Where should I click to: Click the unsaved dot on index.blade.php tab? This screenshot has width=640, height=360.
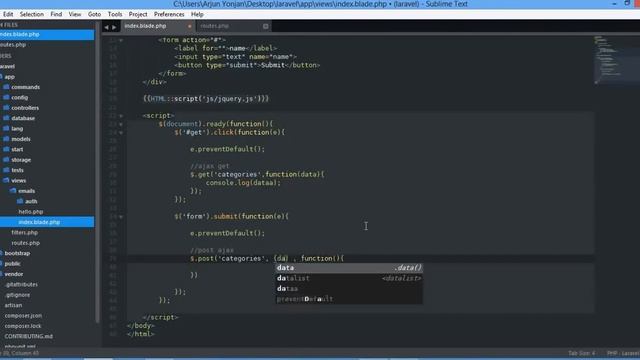pos(189,26)
